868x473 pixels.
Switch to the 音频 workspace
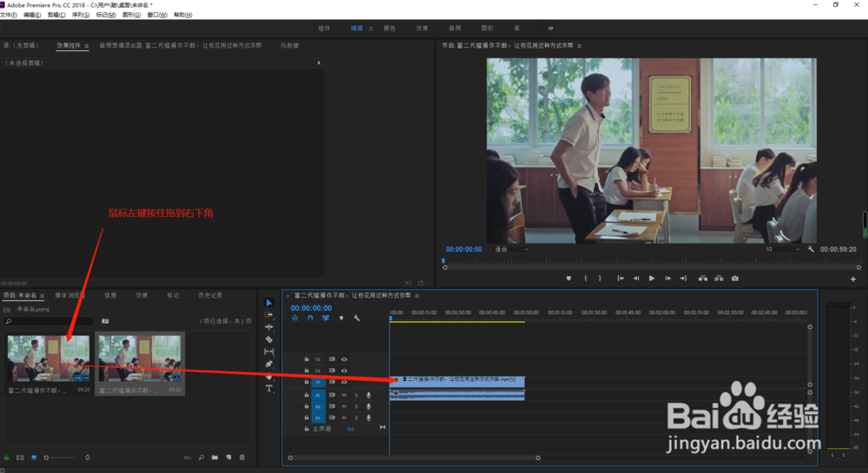[x=455, y=29]
